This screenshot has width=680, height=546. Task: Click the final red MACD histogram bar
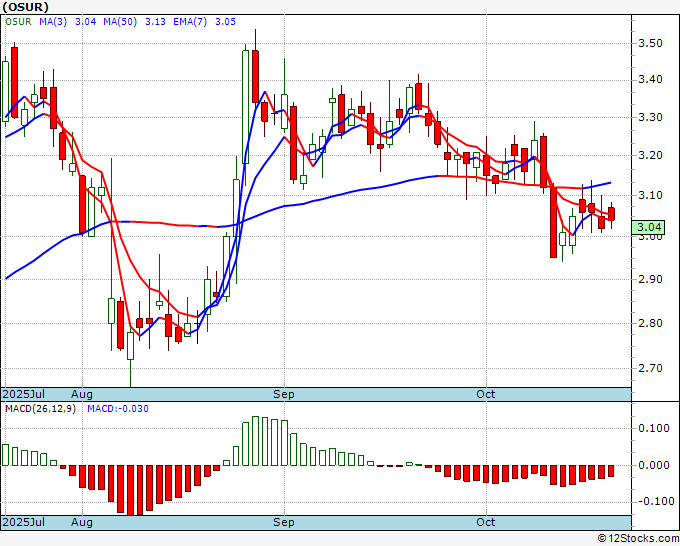click(611, 471)
